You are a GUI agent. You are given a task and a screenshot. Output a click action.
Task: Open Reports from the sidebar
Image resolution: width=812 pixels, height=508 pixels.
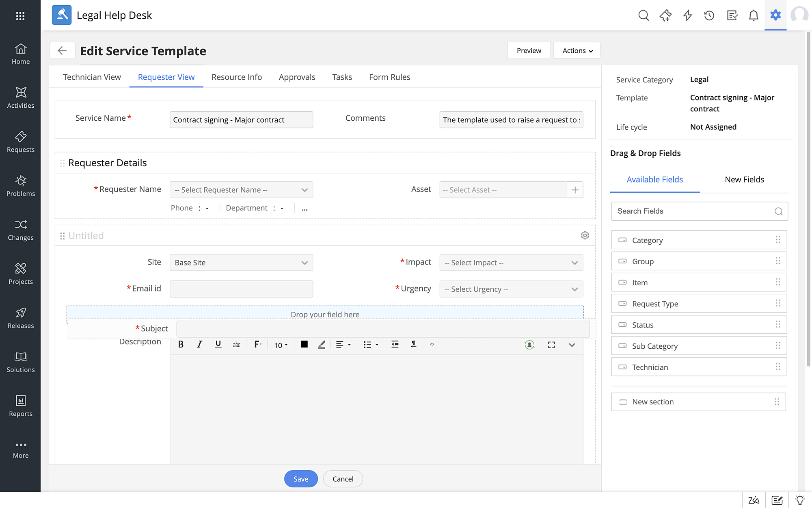coord(20,406)
